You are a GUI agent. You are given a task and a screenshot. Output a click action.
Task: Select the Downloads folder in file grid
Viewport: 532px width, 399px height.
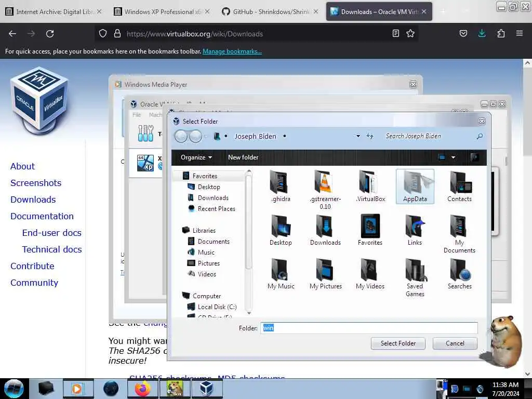coord(325,230)
